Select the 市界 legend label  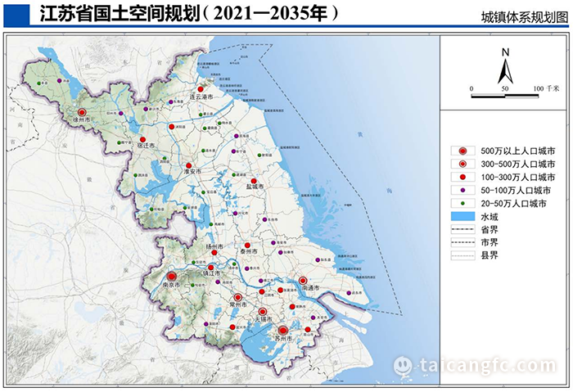490,242
